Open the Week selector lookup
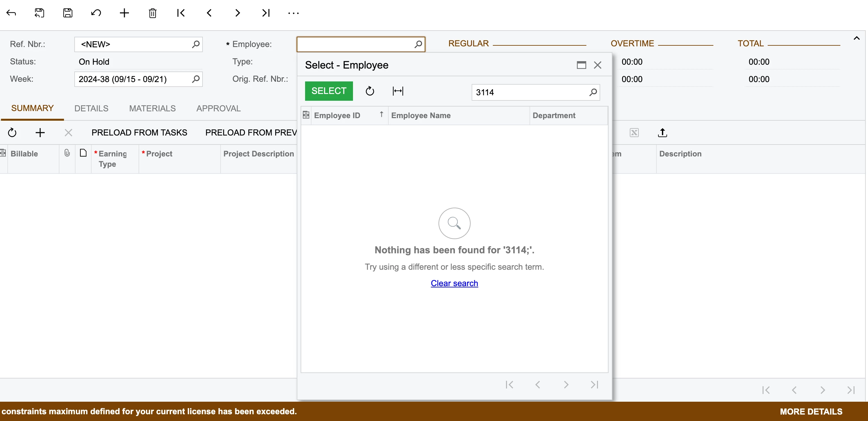 [x=196, y=79]
